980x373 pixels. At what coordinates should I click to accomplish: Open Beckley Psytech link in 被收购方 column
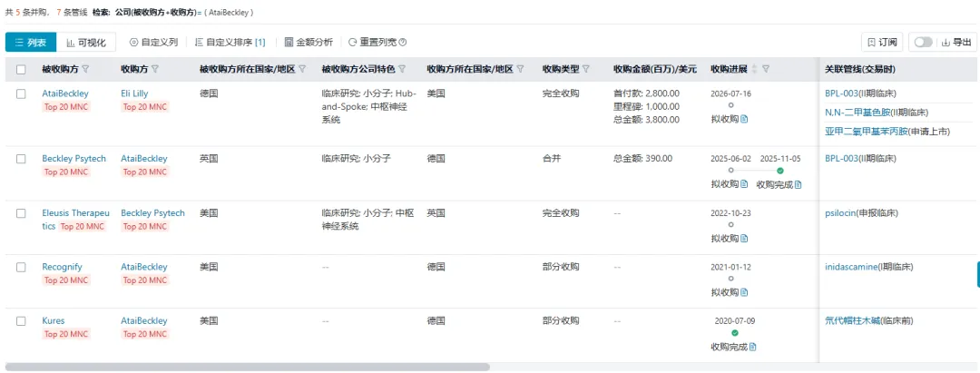[x=74, y=159]
